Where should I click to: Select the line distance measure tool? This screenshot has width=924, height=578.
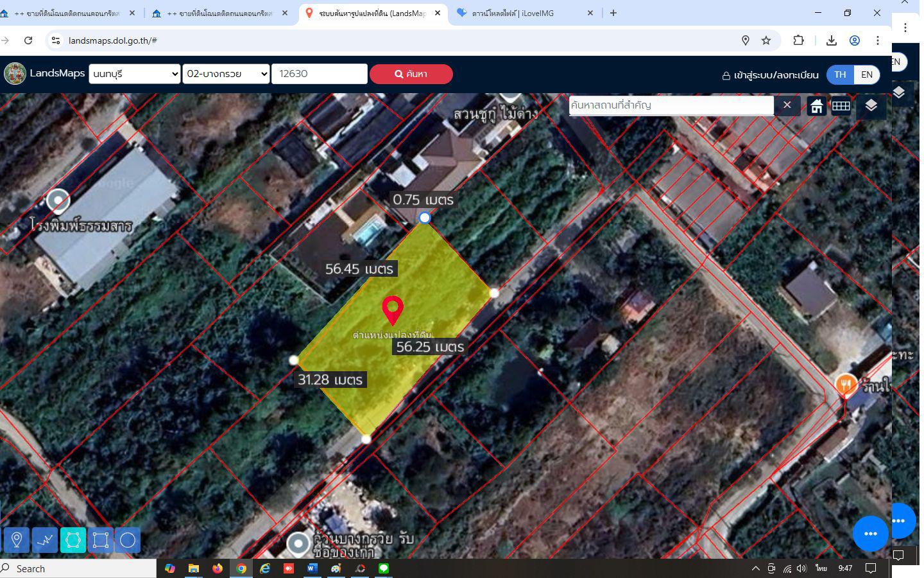click(x=45, y=540)
